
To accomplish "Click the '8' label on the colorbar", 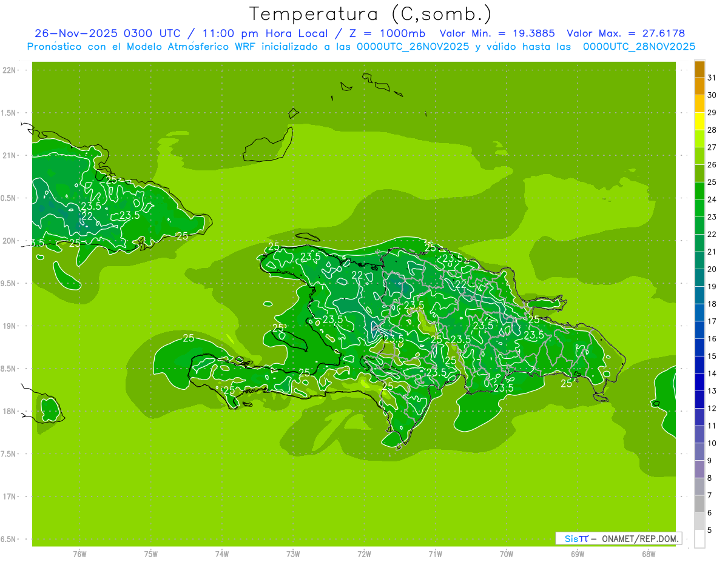I will pos(710,478).
